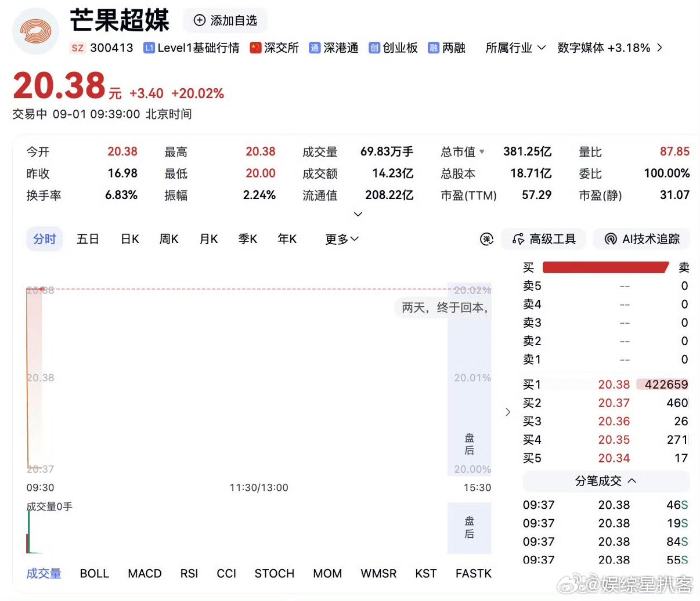700x601 pixels.
Task: Click the 创业板 tag icon
Action: click(374, 48)
